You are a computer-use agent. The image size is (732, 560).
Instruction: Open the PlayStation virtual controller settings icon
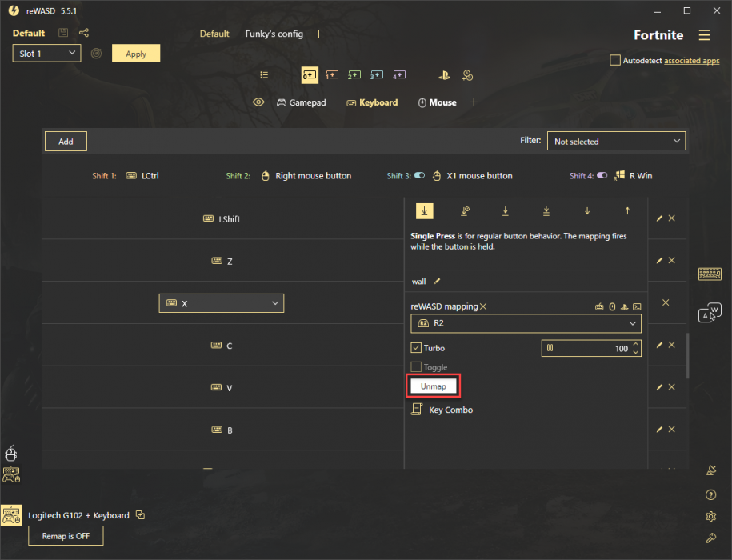444,75
